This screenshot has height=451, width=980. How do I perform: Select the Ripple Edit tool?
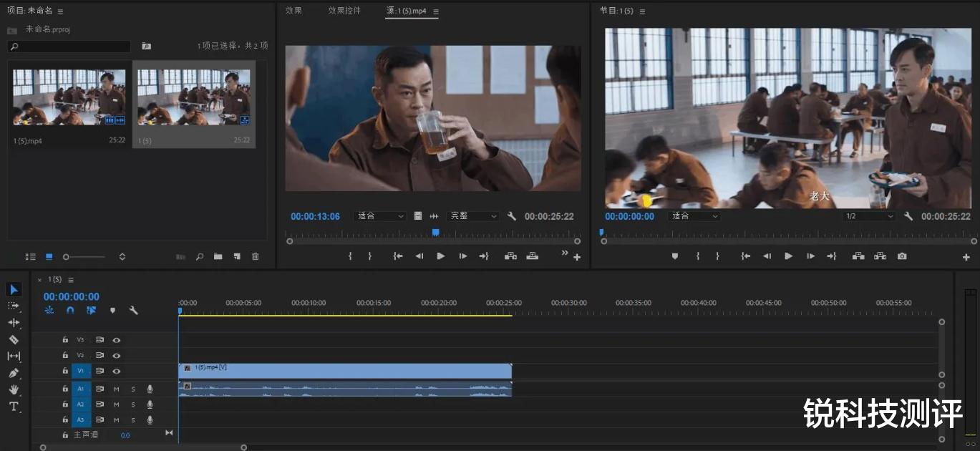[14, 323]
